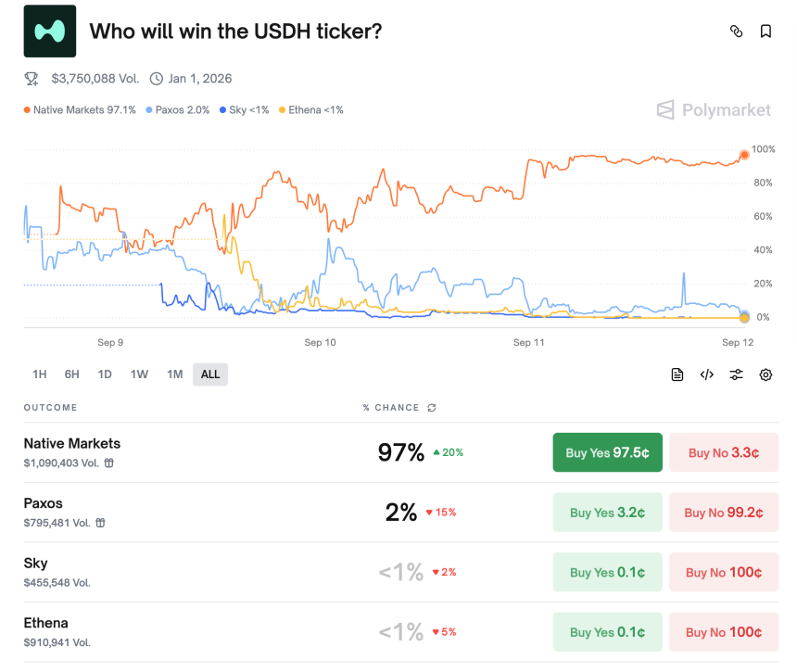Hide the Paxos series via the legend
Viewport: 797px width, 672px height.
point(177,109)
